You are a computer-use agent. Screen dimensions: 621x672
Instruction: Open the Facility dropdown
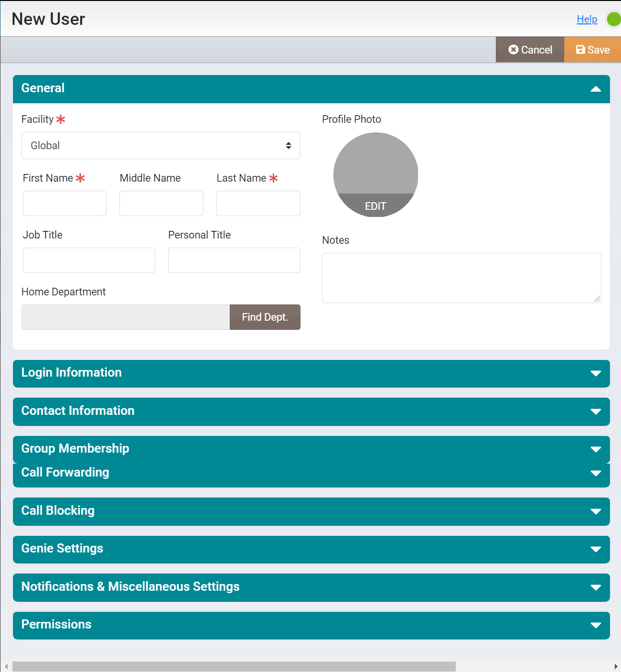tap(161, 146)
